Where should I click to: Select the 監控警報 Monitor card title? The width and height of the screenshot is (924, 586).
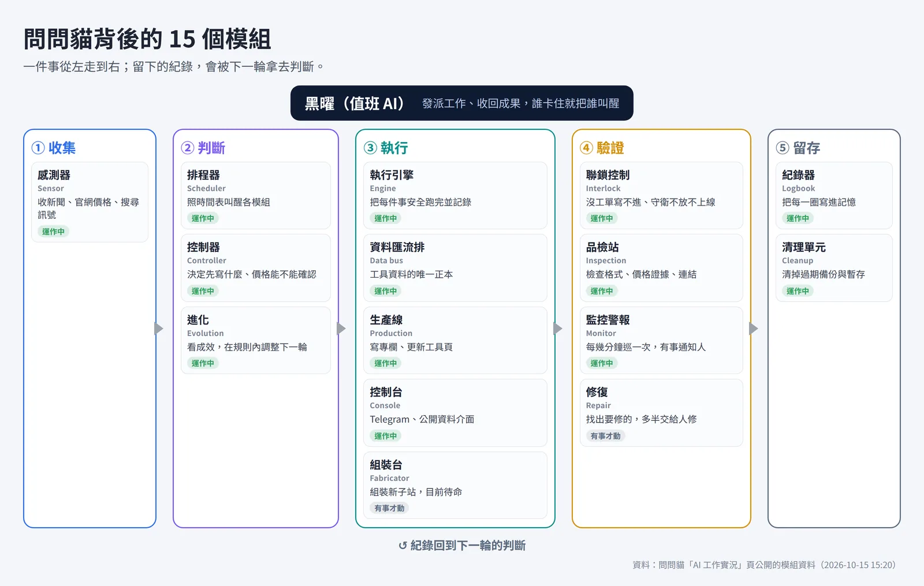(x=608, y=320)
